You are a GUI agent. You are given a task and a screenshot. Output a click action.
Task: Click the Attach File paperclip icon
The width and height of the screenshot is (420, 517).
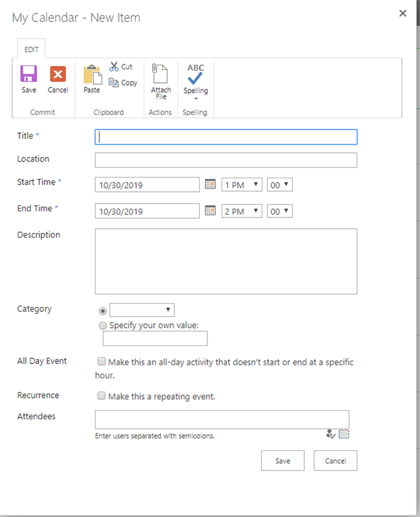pyautogui.click(x=160, y=73)
